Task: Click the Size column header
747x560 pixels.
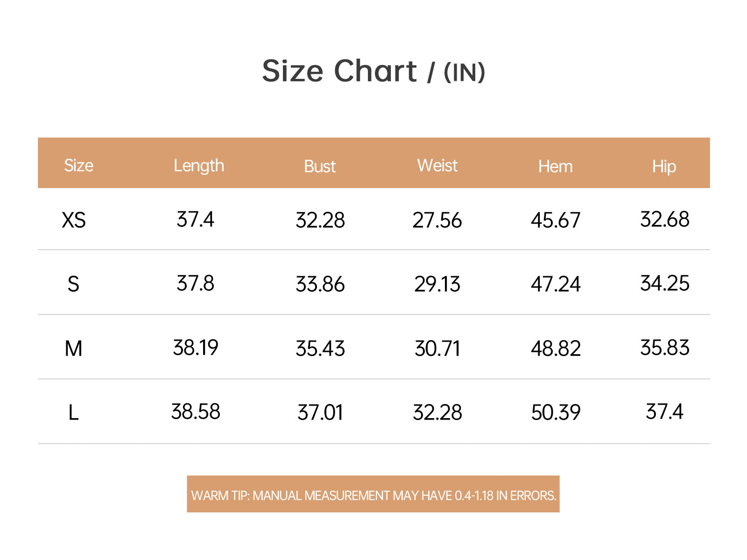Action: 78,166
